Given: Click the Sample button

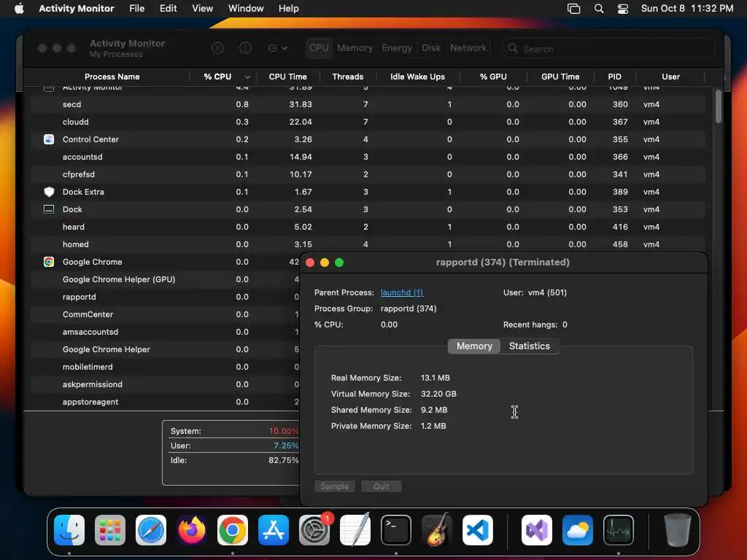Looking at the screenshot, I should [x=334, y=486].
